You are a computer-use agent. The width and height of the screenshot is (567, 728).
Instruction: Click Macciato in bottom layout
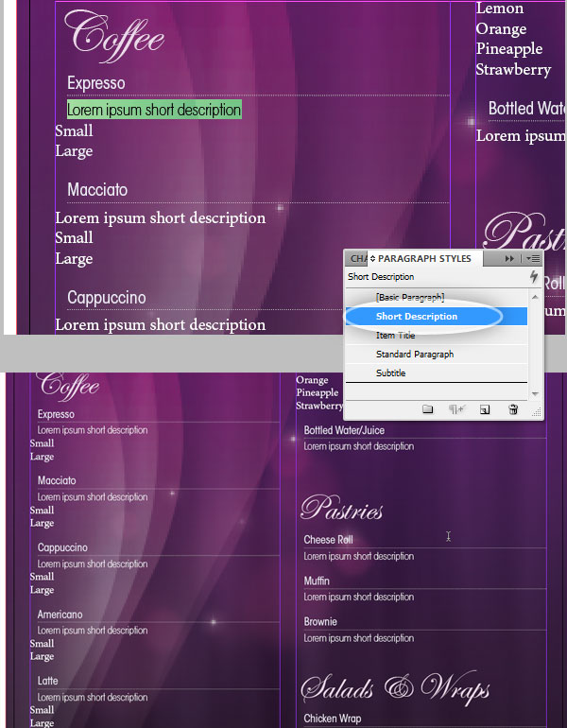coord(57,480)
